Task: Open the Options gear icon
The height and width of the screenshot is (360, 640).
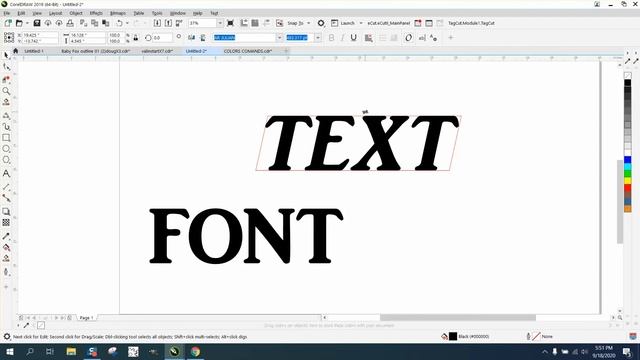Action: coord(321,23)
